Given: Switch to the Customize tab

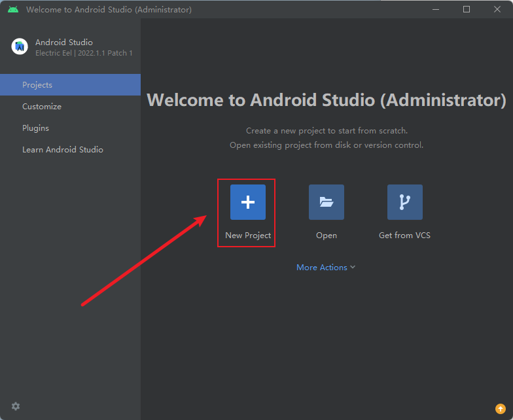Looking at the screenshot, I should pos(71,106).
